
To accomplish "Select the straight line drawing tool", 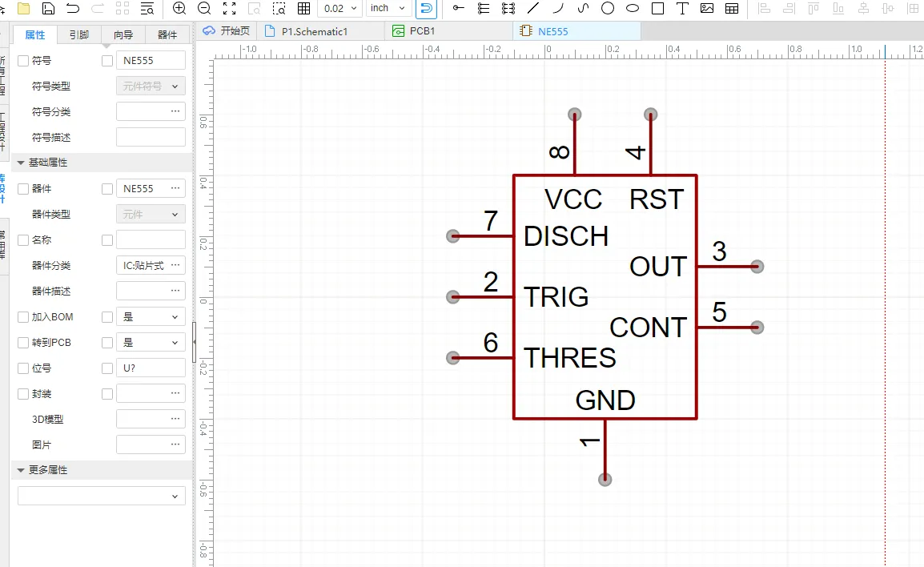I will tap(532, 8).
